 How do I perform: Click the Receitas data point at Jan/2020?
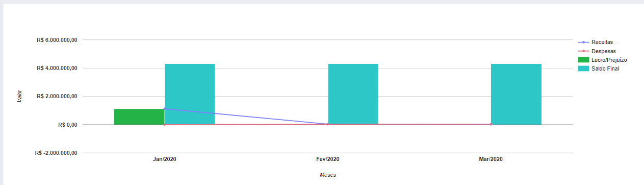coord(165,108)
